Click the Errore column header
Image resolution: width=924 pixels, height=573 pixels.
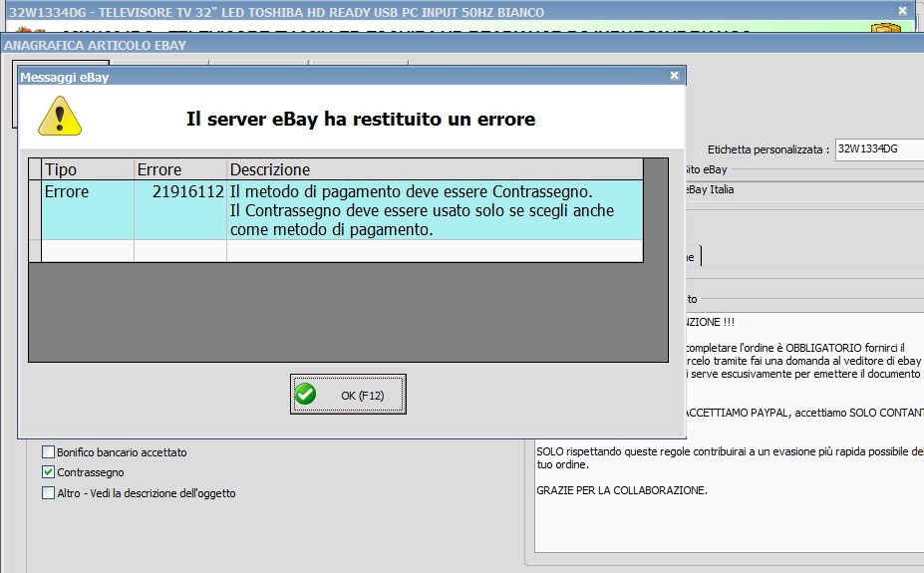coord(180,169)
